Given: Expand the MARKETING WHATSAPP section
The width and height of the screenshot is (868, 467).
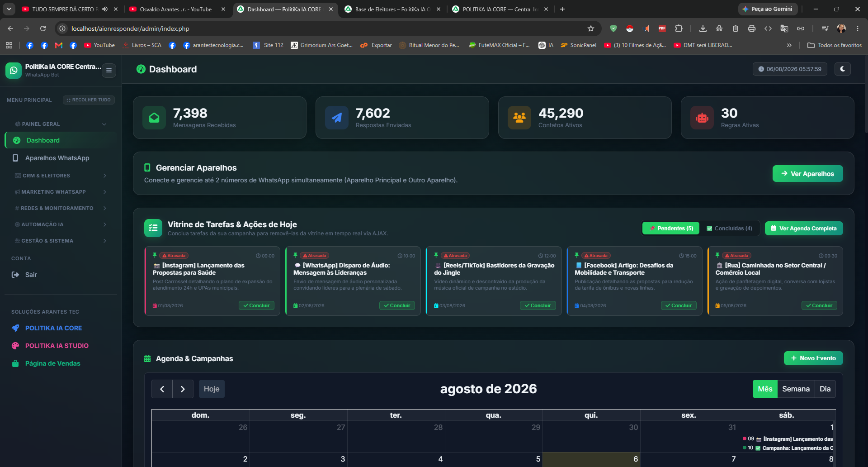Looking at the screenshot, I should pyautogui.click(x=61, y=192).
